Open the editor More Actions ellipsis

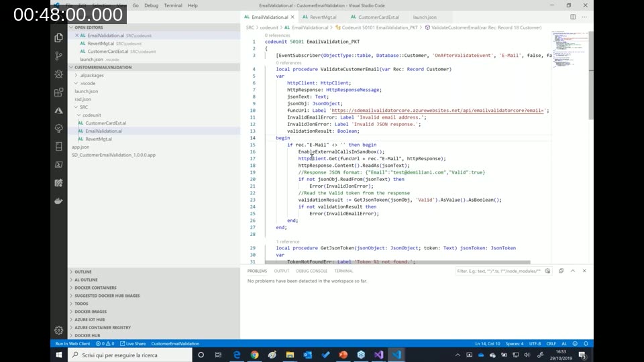pos(584,17)
